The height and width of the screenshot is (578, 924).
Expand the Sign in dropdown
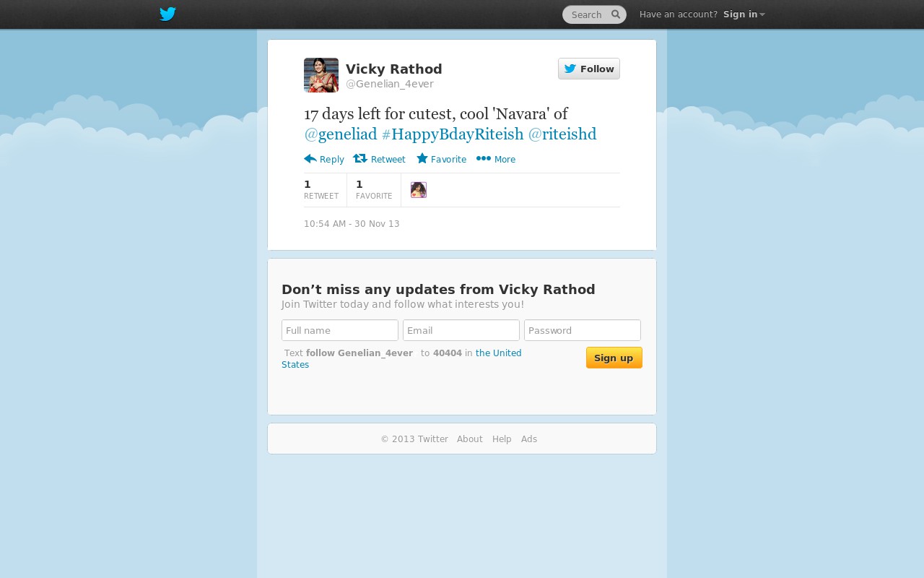click(744, 14)
